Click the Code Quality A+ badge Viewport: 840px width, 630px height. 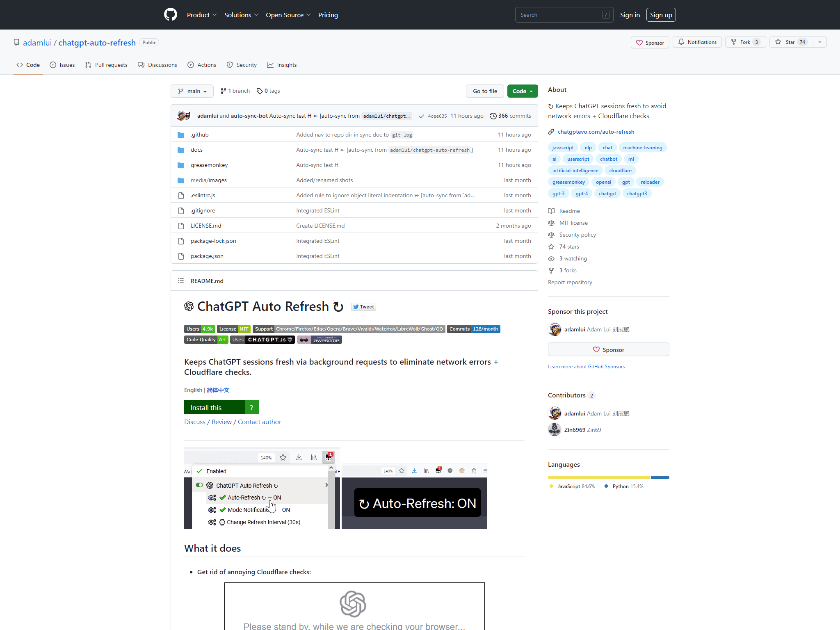click(206, 340)
